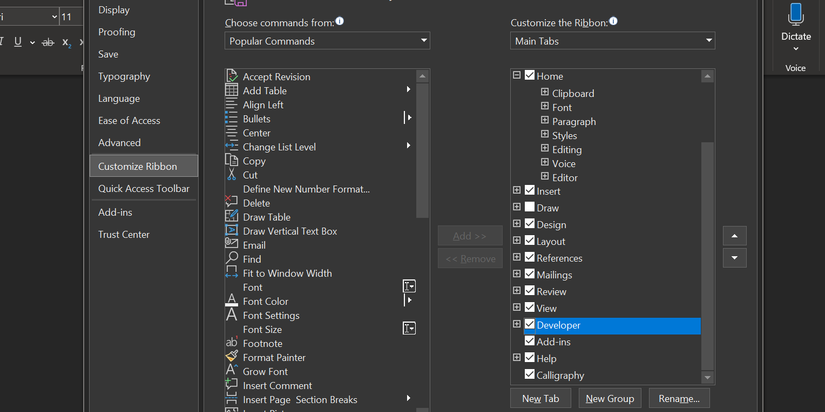The width and height of the screenshot is (825, 412).
Task: Expand the Styles group node
Action: click(x=545, y=135)
